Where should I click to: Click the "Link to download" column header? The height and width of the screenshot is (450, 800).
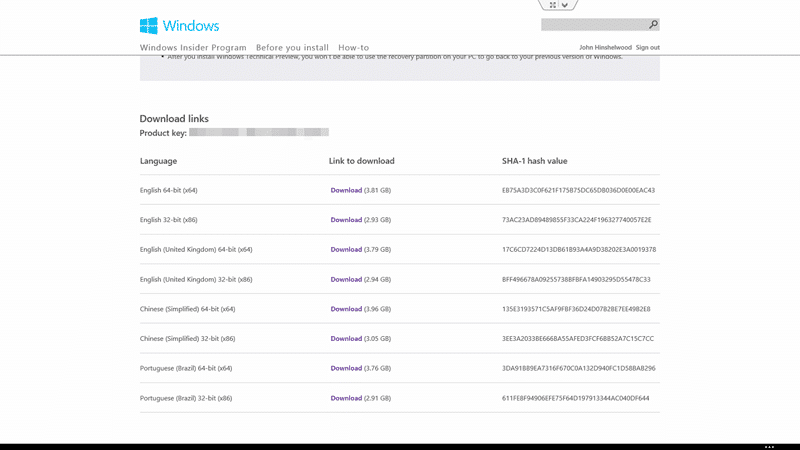pyautogui.click(x=361, y=161)
